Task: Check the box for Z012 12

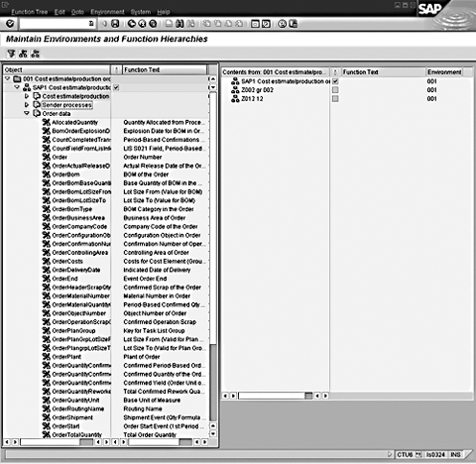Action: coord(335,98)
